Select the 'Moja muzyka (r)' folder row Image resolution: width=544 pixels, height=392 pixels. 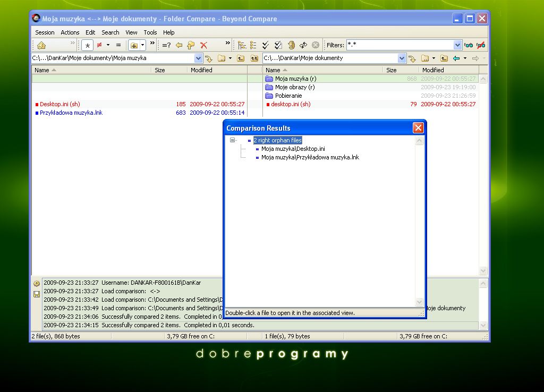(370, 79)
